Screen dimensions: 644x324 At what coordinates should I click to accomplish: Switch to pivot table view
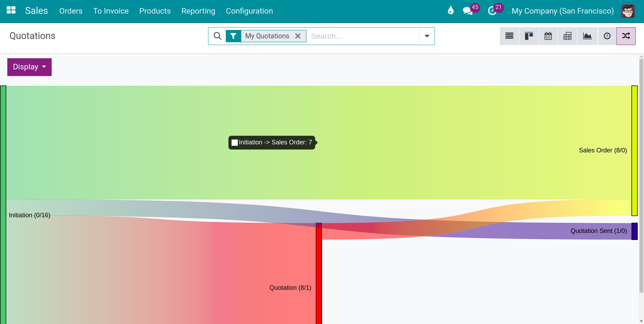[x=568, y=36]
